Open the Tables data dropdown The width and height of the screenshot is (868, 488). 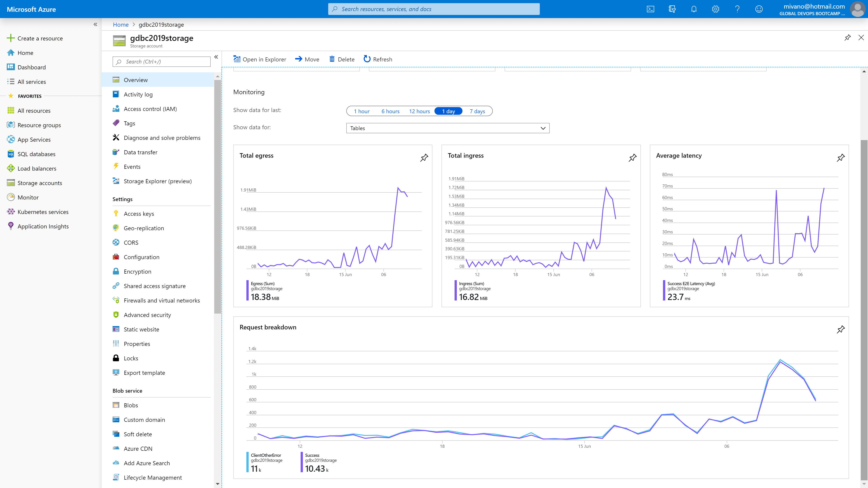tap(448, 128)
